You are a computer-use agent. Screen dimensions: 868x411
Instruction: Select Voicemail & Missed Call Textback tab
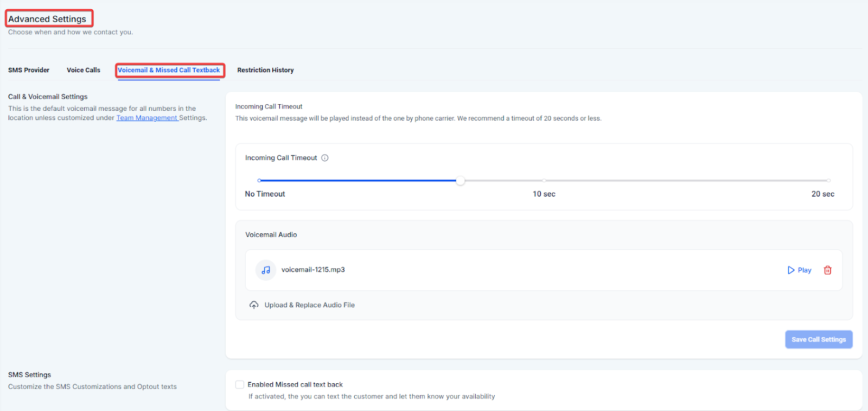pos(169,70)
